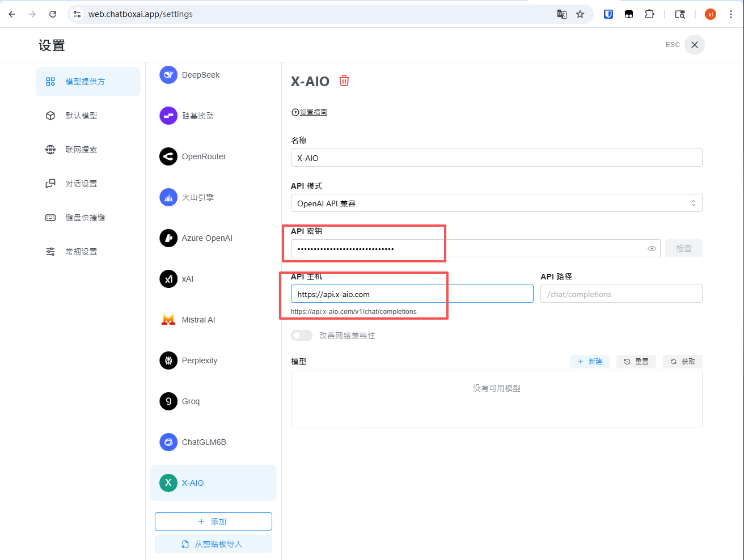Click the orange profile avatar in toolbar
The height and width of the screenshot is (560, 744).
(711, 14)
